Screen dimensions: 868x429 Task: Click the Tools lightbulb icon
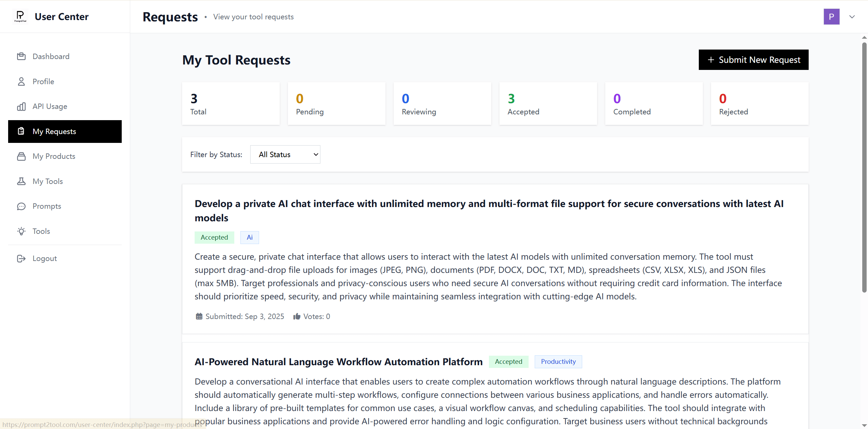pyautogui.click(x=21, y=231)
